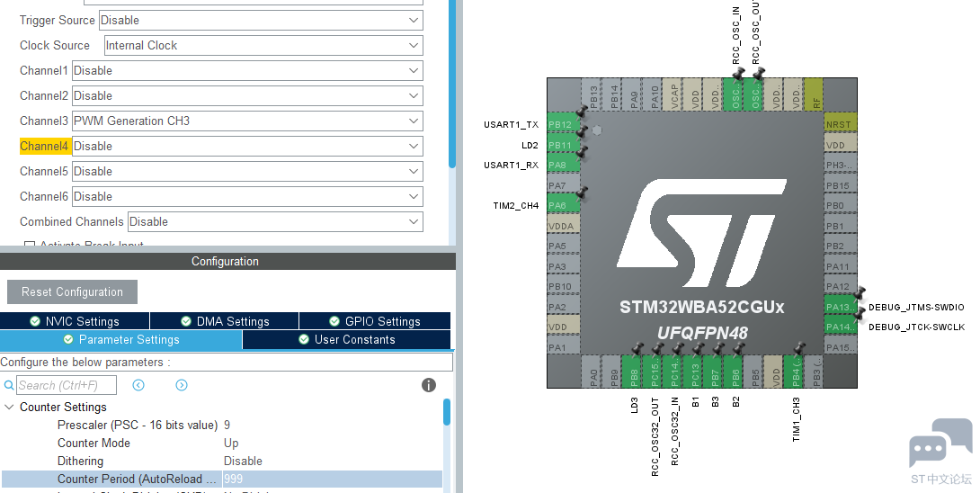Open the Channel4 dropdown
The width and height of the screenshot is (980, 493).
247,146
